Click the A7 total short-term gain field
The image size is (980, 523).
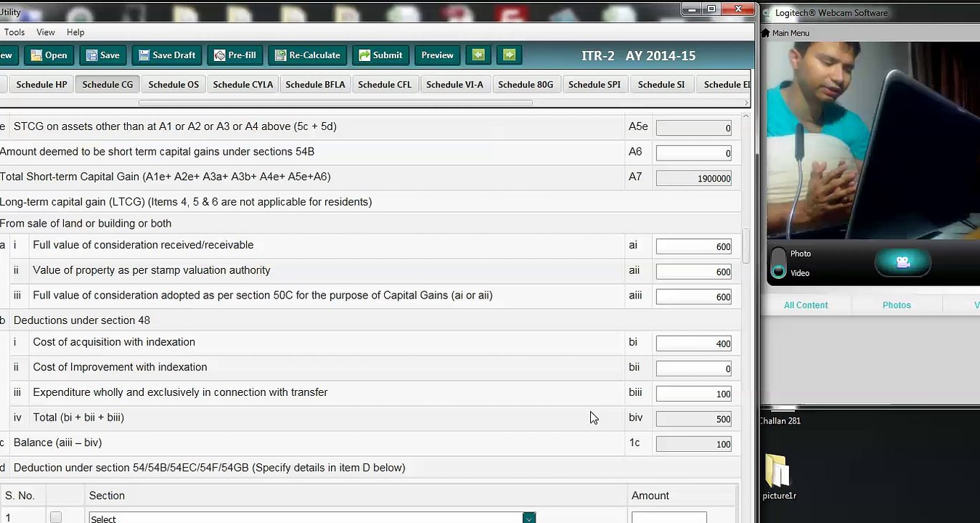tap(693, 178)
